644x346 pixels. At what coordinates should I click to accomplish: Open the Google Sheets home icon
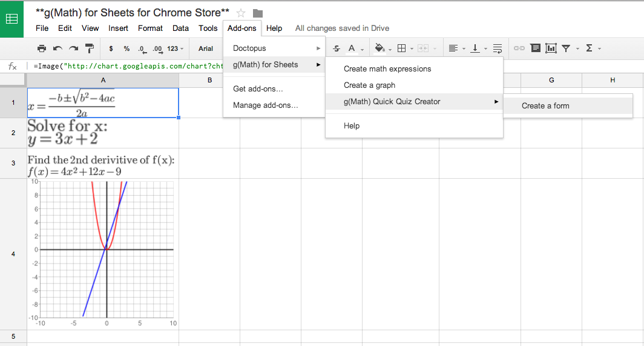pyautogui.click(x=11, y=19)
